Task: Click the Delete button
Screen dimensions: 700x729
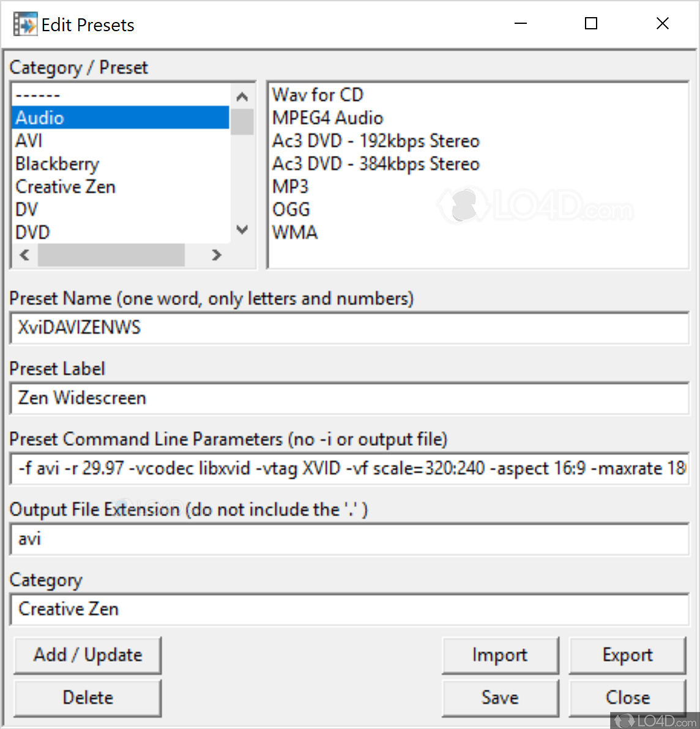Action: click(87, 698)
